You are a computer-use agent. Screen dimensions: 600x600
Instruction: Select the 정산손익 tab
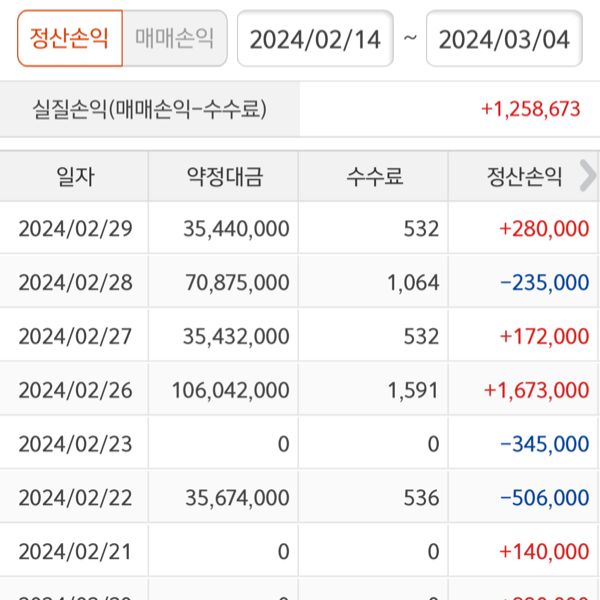point(70,39)
